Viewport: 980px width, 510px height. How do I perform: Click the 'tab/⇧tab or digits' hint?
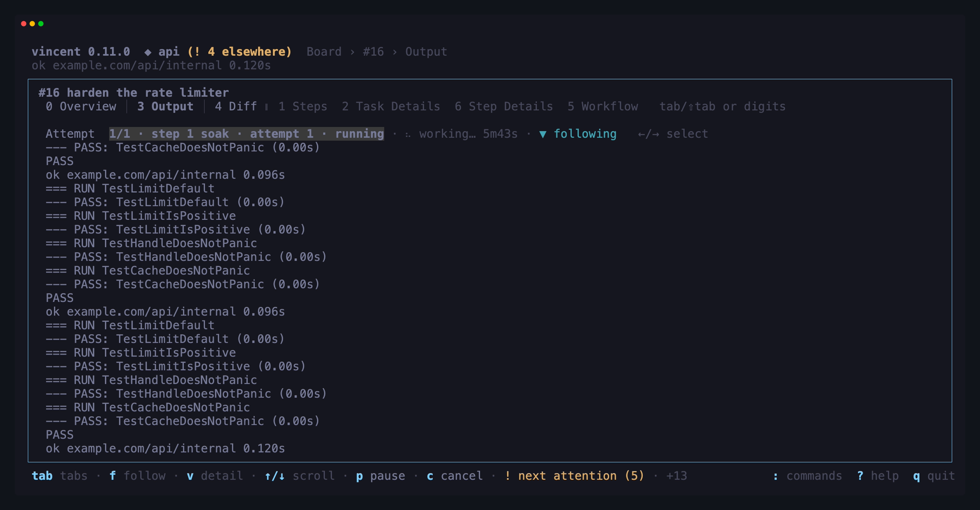722,106
